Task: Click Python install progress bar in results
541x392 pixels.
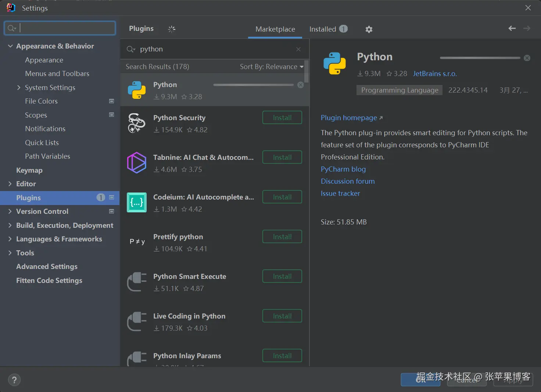Action: (x=254, y=85)
